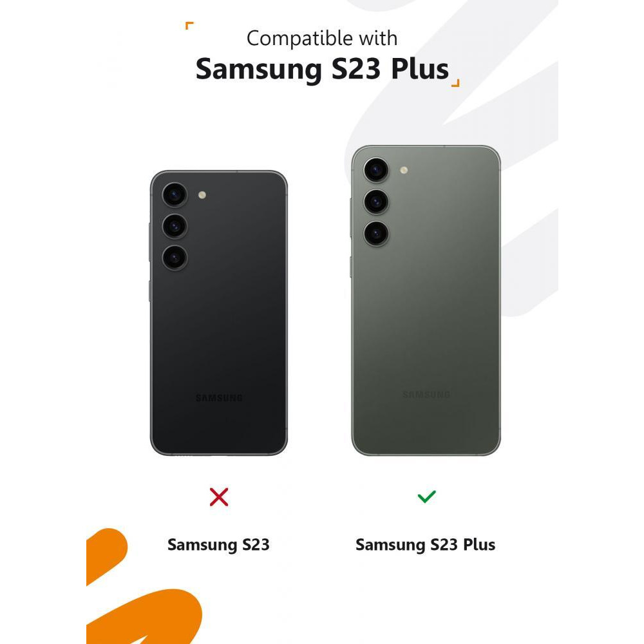Image resolution: width=644 pixels, height=644 pixels.
Task: Click the SAMSUNG logo on black phone
Action: (219, 397)
